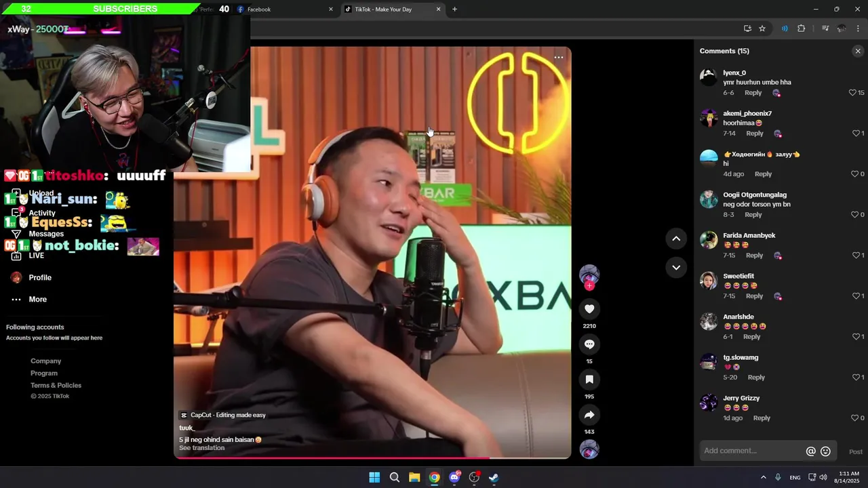
Task: Open Terms & Policies footer section
Action: [56, 386]
